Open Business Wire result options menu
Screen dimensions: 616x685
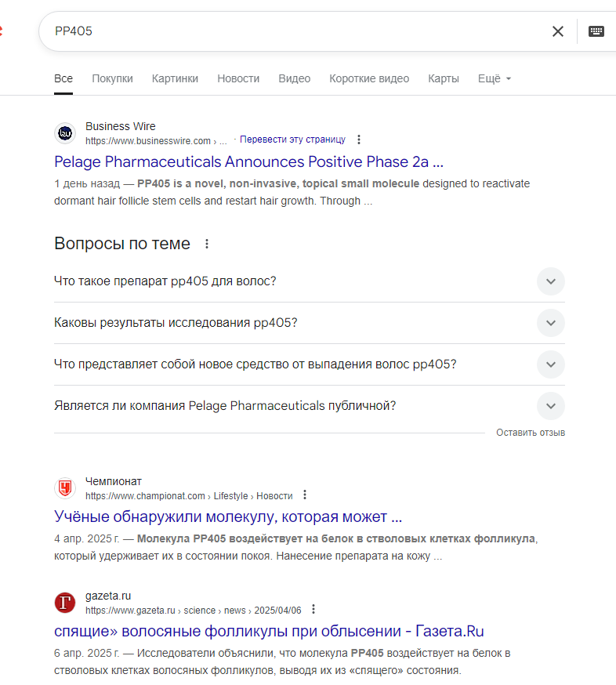(x=359, y=140)
